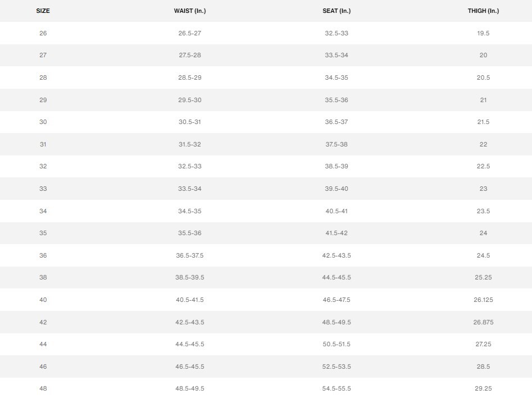The width and height of the screenshot is (532, 399).
Task: Click thigh value 23 in size 33 row
Action: (x=483, y=189)
